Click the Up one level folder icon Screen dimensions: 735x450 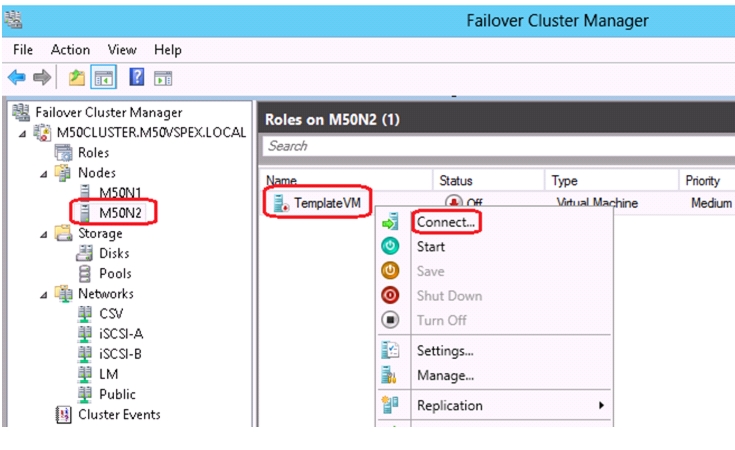(76, 77)
